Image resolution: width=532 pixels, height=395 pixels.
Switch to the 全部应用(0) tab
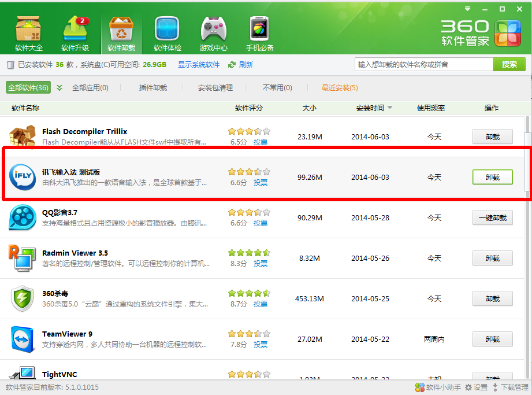pyautogui.click(x=90, y=88)
